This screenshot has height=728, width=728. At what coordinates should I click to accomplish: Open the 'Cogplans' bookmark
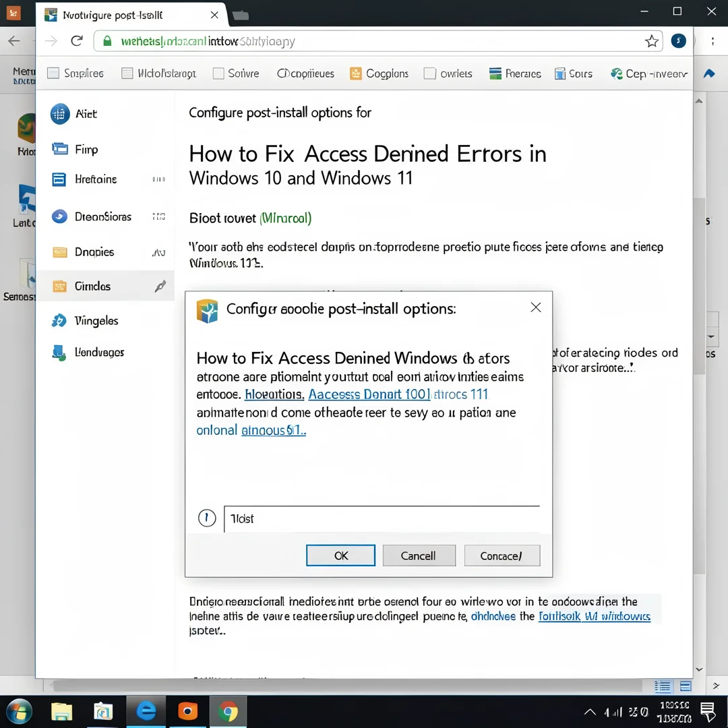tap(380, 73)
